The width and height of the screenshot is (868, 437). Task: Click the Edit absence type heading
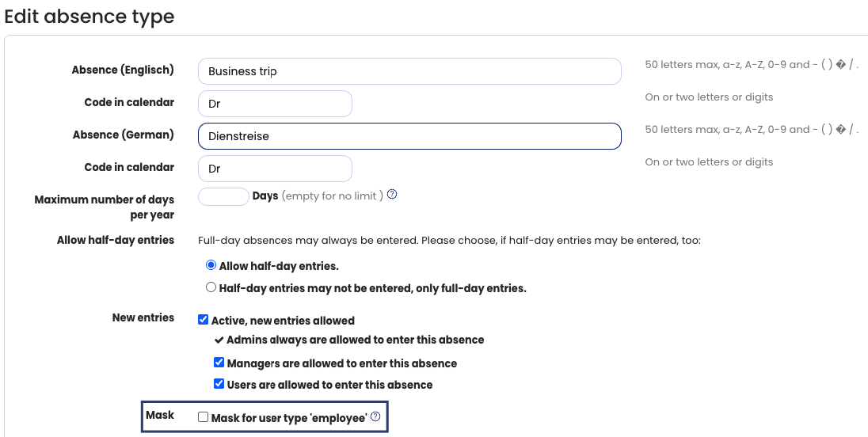click(x=89, y=16)
